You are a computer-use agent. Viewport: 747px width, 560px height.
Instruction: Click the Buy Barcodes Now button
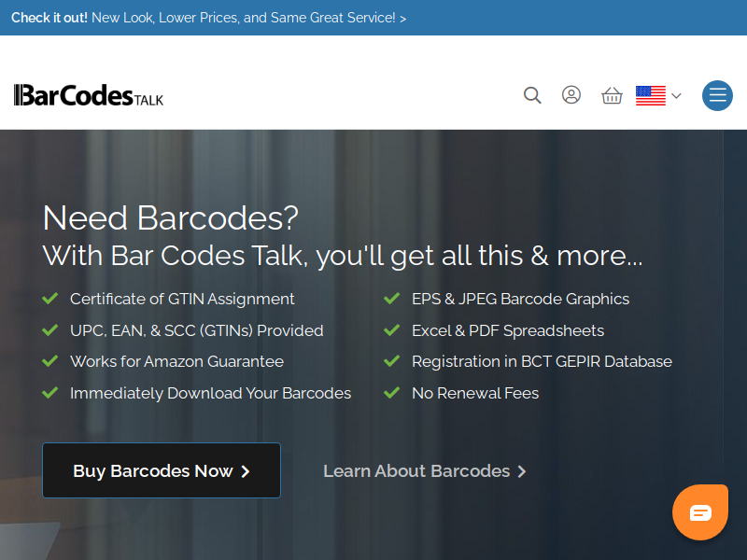pyautogui.click(x=162, y=470)
